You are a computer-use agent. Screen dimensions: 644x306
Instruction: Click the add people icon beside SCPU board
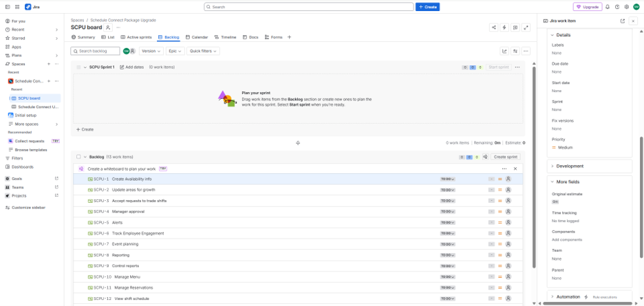coord(107,28)
